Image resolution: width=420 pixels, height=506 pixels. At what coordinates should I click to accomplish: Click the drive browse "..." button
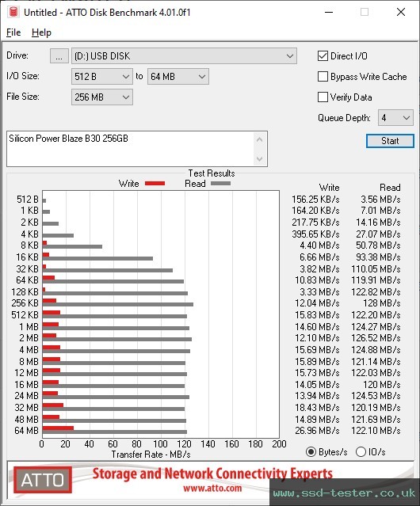[59, 56]
